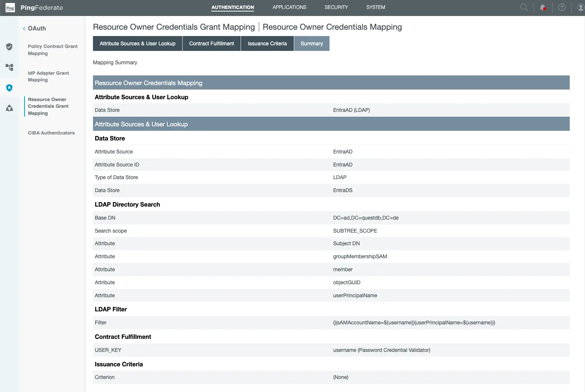Viewport: 585px width, 392px height.
Task: Click the USER_KEY contract label
Action: tap(108, 350)
